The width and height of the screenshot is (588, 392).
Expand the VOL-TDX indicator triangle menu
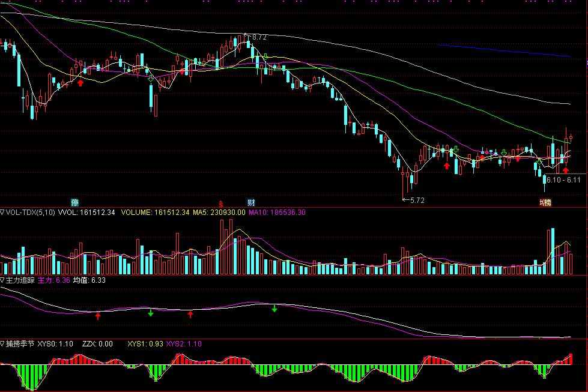(x=2, y=213)
